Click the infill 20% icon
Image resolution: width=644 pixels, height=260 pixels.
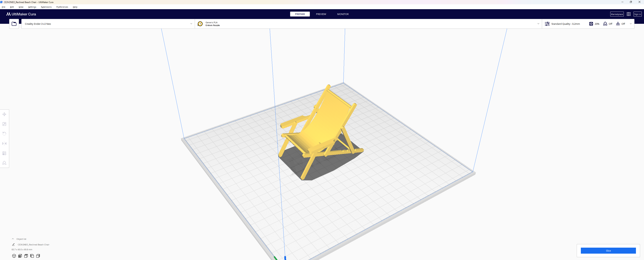pyautogui.click(x=591, y=24)
